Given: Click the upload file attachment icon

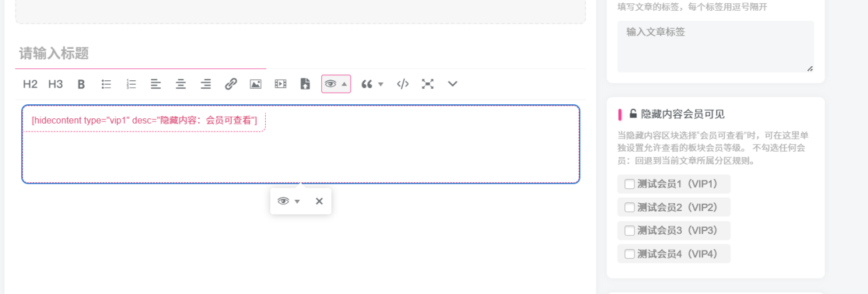Looking at the screenshot, I should click(305, 84).
